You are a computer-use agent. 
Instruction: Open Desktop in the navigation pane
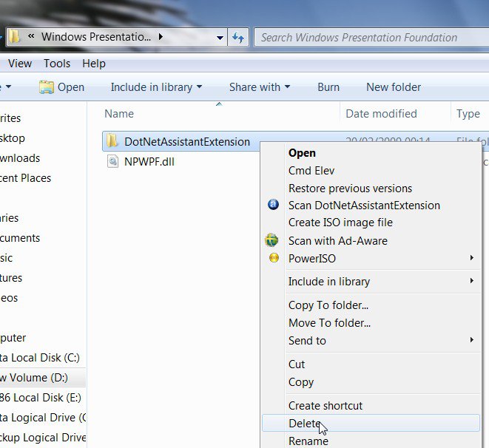click(13, 138)
